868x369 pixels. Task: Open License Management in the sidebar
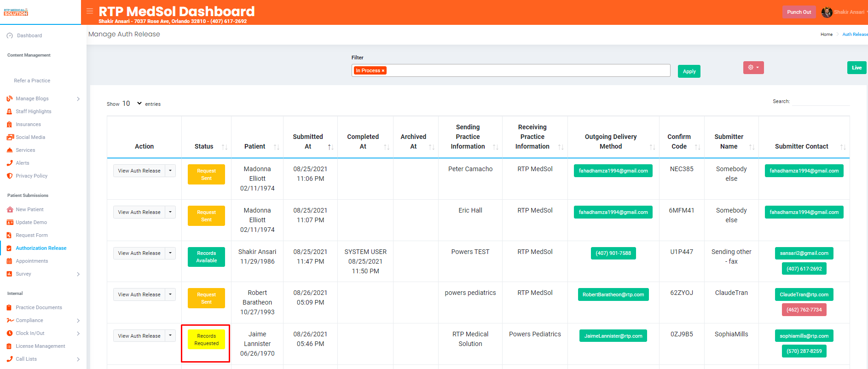click(41, 346)
